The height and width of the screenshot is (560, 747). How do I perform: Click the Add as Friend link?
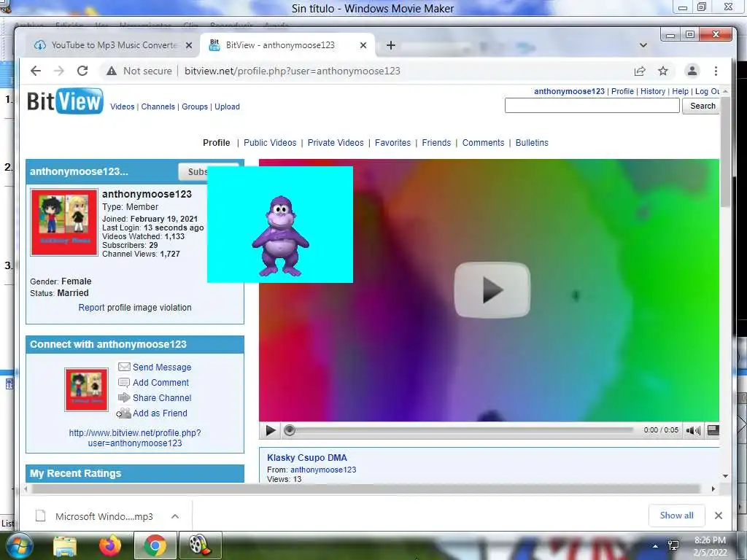pos(160,413)
